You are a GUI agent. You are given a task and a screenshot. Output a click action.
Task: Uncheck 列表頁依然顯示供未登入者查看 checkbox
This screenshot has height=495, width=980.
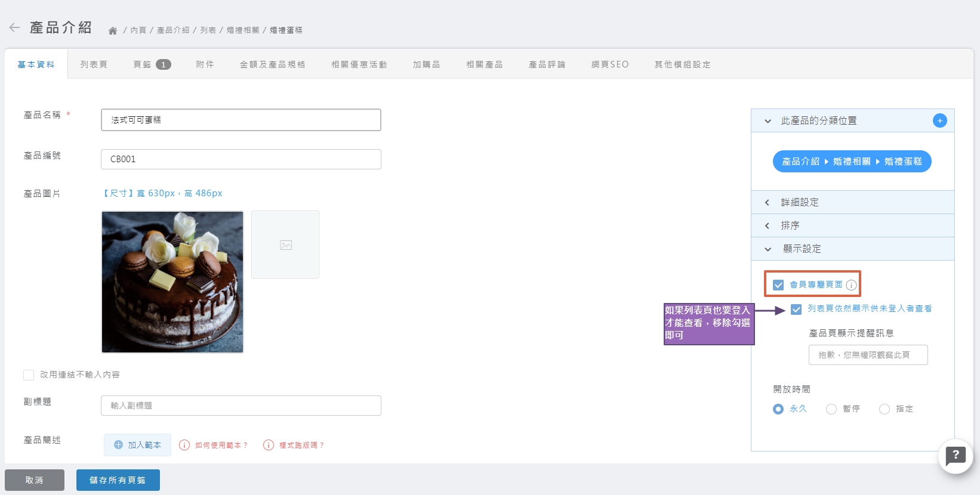(796, 309)
